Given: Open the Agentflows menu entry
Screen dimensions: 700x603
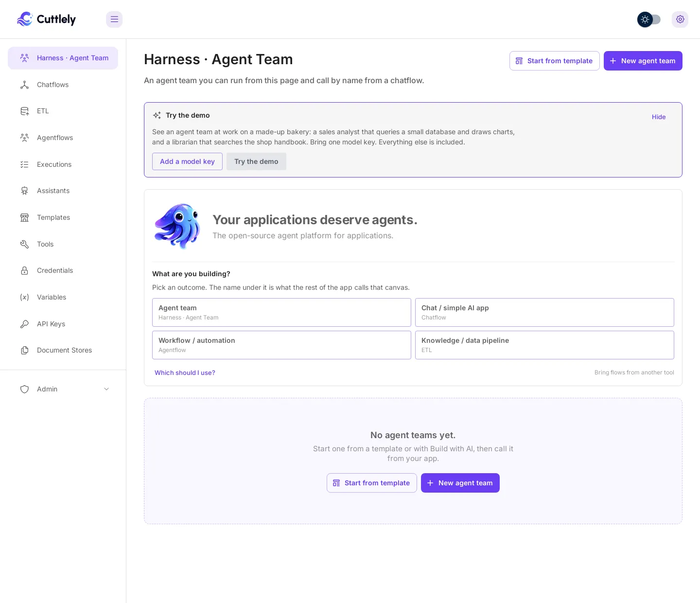Looking at the screenshot, I should [x=63, y=138].
